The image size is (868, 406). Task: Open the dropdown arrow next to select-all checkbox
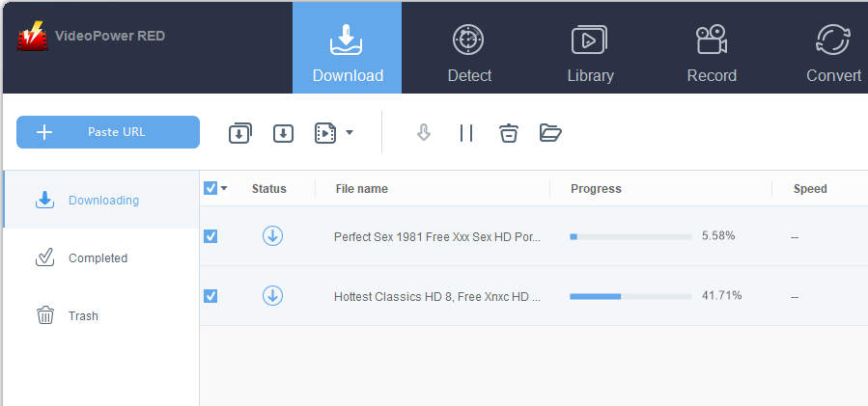pyautogui.click(x=224, y=189)
